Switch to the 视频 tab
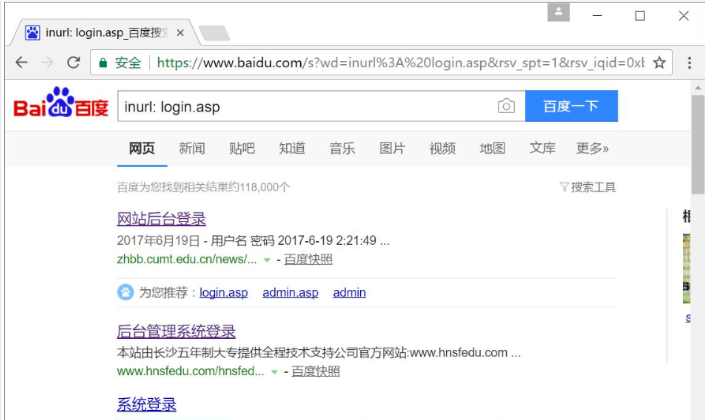This screenshot has height=420, width=705. (442, 148)
